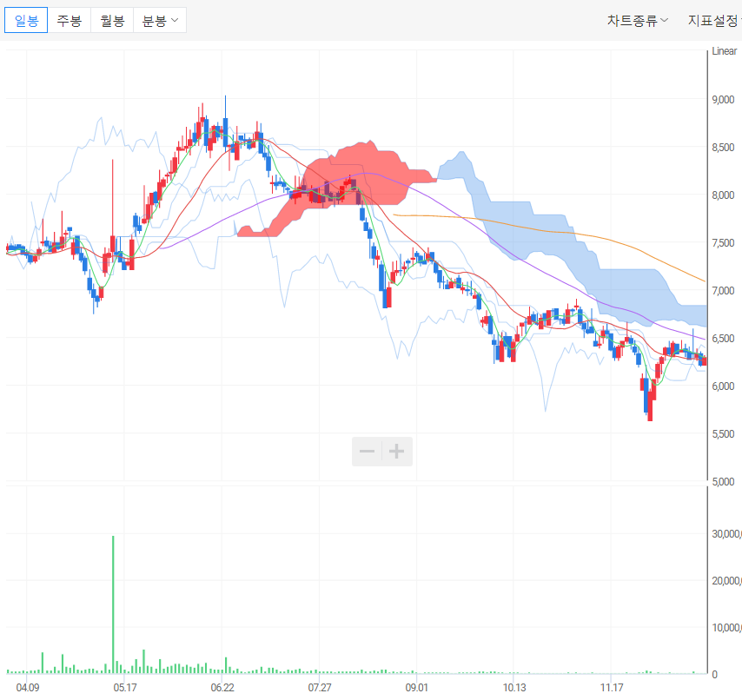The width and height of the screenshot is (742, 700).
Task: Select the 일봉 daily chart tab
Action: 26,20
